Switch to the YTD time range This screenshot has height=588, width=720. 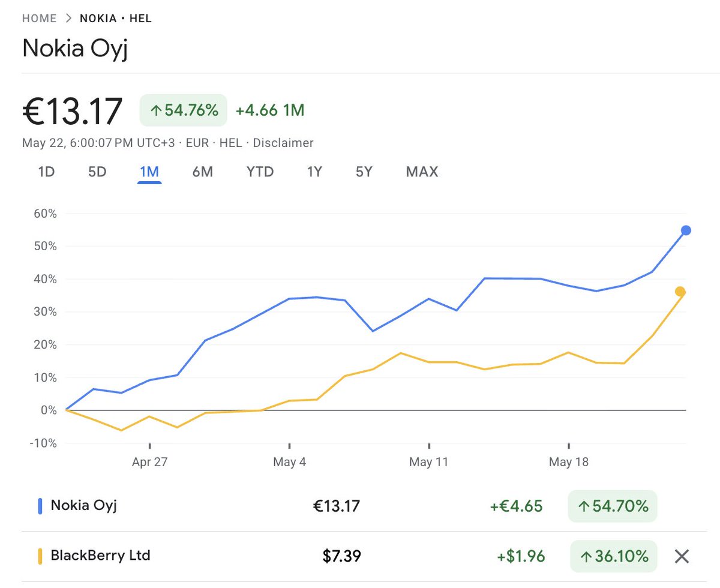260,172
